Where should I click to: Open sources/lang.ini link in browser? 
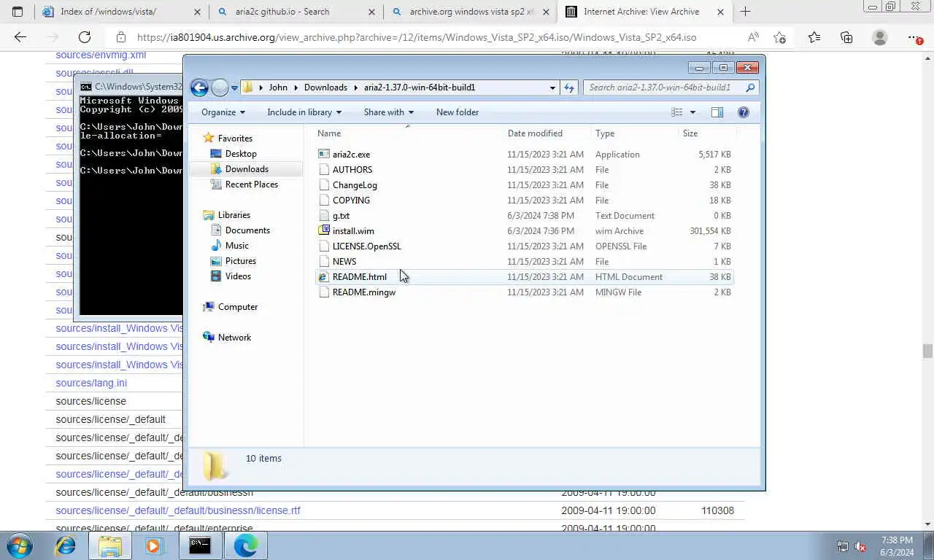(x=91, y=383)
